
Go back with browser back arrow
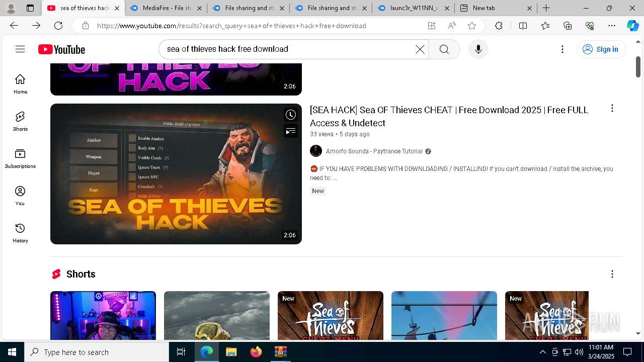[x=14, y=26]
